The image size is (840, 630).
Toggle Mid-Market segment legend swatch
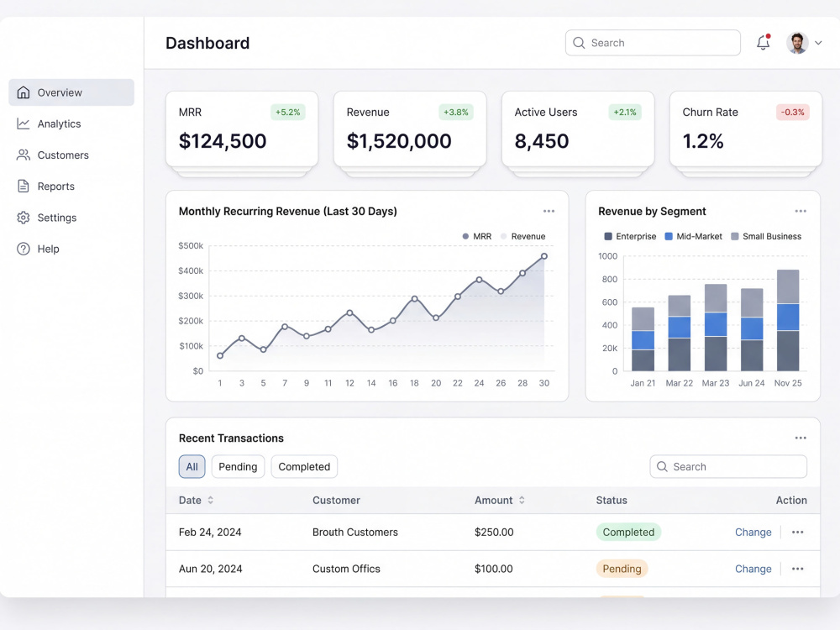pyautogui.click(x=669, y=236)
